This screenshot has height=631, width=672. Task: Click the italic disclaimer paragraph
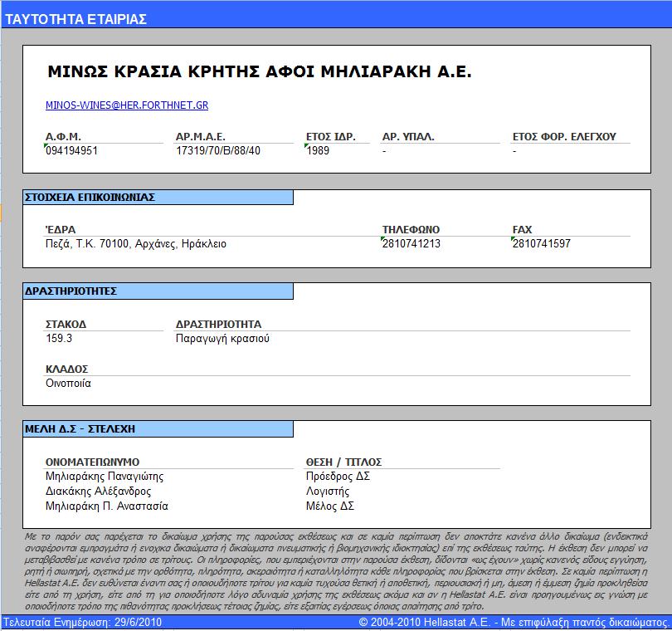(336, 571)
